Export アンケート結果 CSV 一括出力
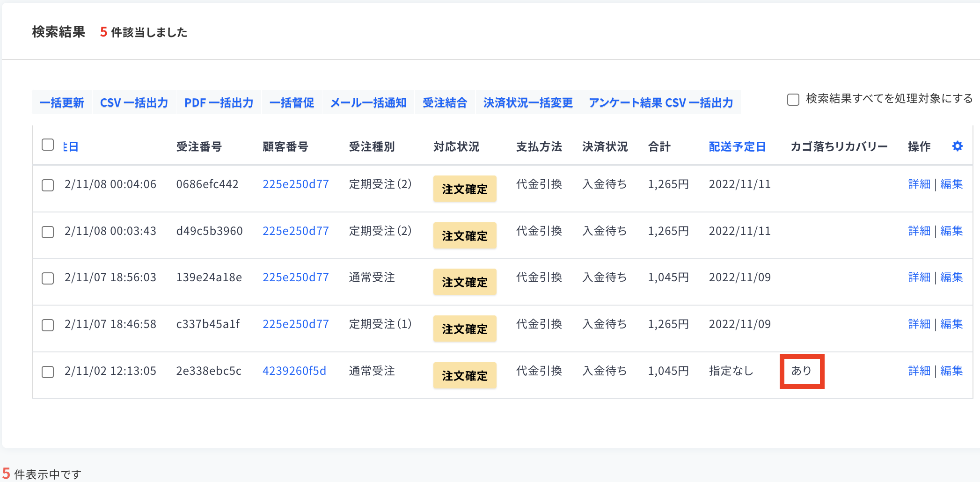980x482 pixels. click(x=661, y=102)
